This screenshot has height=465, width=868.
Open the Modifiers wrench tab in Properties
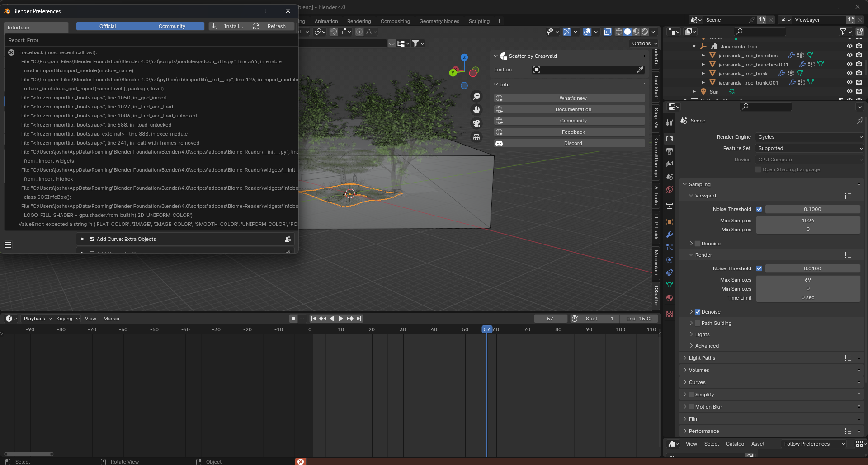pos(670,235)
